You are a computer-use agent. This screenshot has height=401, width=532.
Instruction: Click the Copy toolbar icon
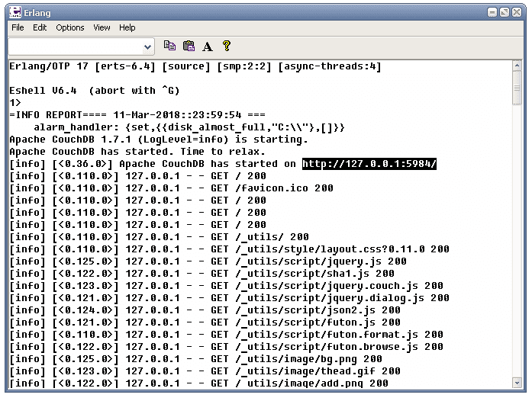pos(169,46)
